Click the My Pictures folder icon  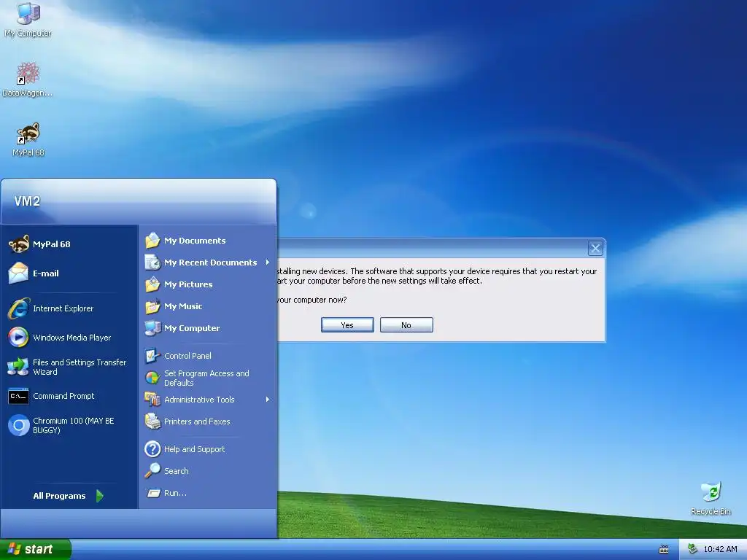(152, 284)
